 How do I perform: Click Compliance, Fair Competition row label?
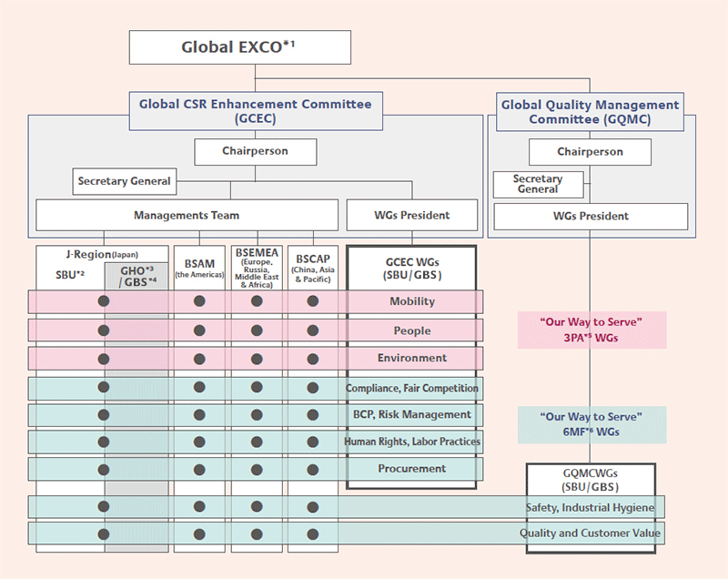coord(412,388)
